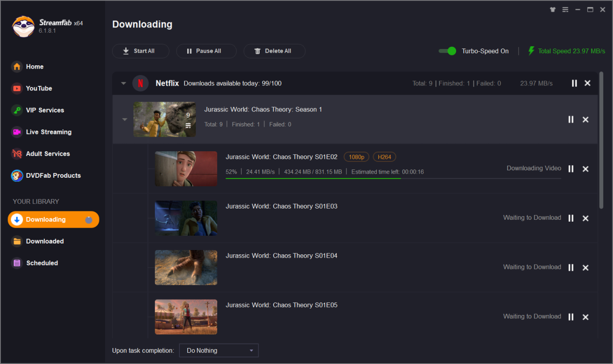Screen dimensions: 613x364
Task: Click the 1080p resolution badge
Action: click(356, 157)
